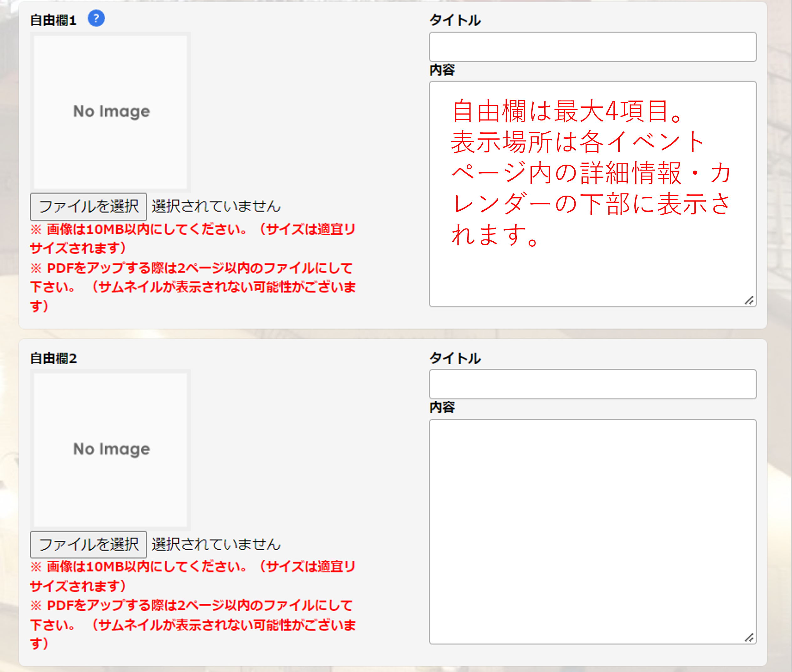This screenshot has height=672, width=792.
Task: Click the タイトル label in 自由欄1
Action: pyautogui.click(x=454, y=20)
